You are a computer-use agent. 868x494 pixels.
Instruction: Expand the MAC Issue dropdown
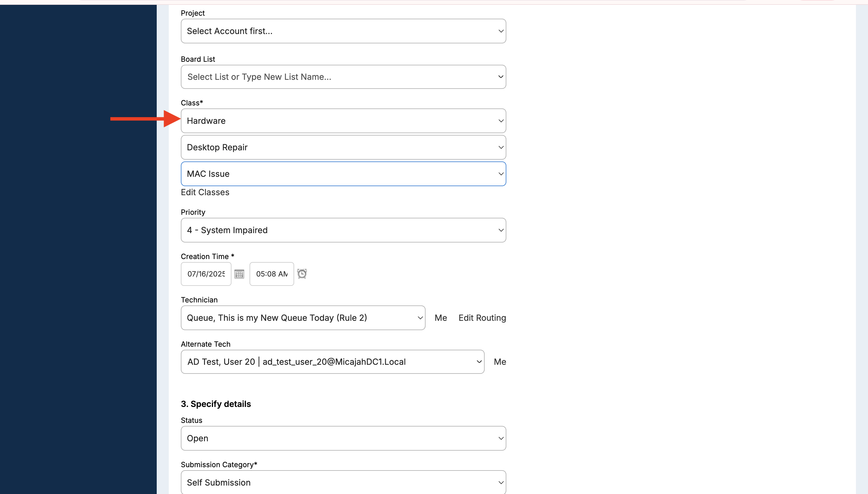pyautogui.click(x=343, y=174)
